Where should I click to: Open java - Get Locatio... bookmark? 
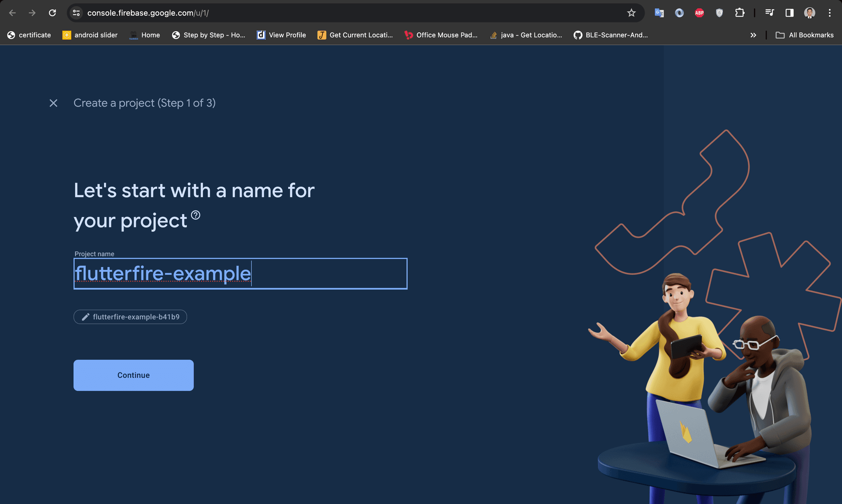526,35
